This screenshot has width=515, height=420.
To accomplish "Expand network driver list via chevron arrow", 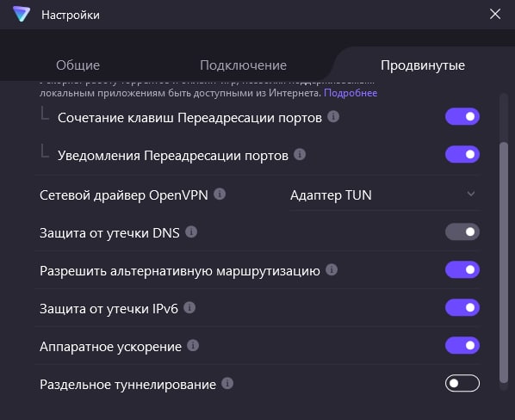I will pyautogui.click(x=471, y=194).
